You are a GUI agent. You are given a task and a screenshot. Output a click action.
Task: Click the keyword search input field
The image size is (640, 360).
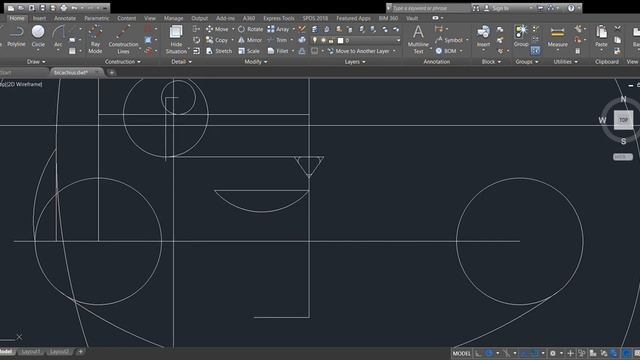click(431, 8)
